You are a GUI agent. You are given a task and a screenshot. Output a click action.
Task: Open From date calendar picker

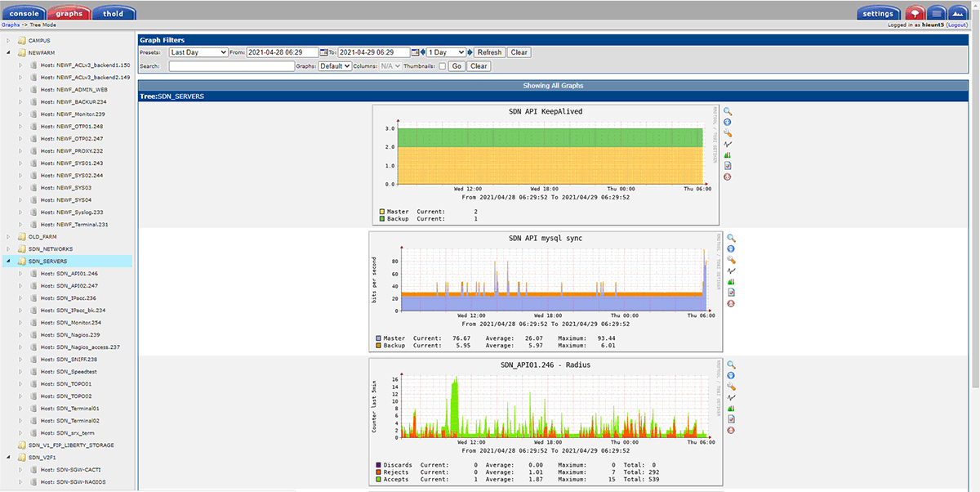click(324, 52)
